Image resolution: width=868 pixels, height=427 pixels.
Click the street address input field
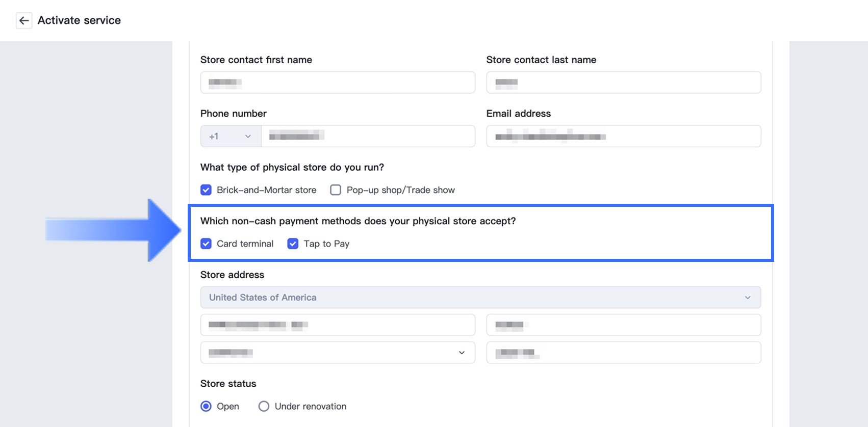(x=337, y=325)
